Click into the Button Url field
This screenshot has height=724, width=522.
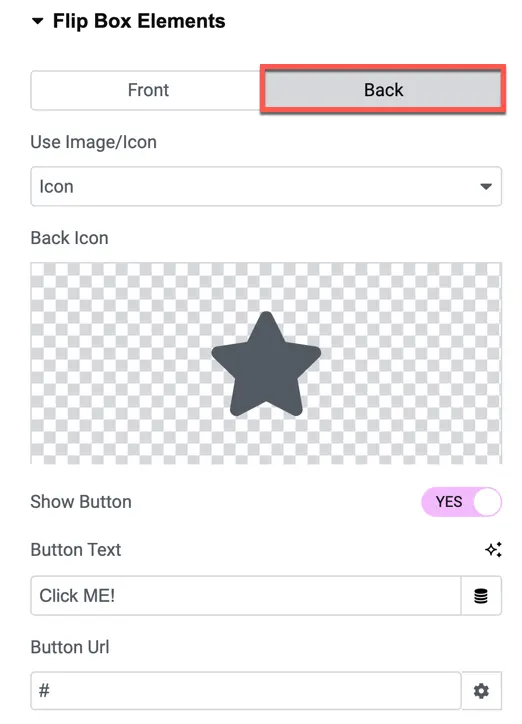coord(246,691)
